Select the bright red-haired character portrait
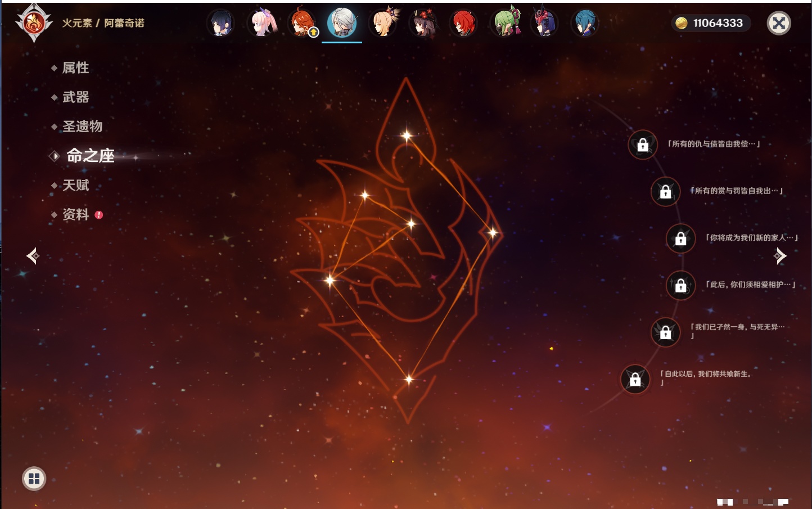Viewport: 812px width, 509px height. (x=464, y=24)
